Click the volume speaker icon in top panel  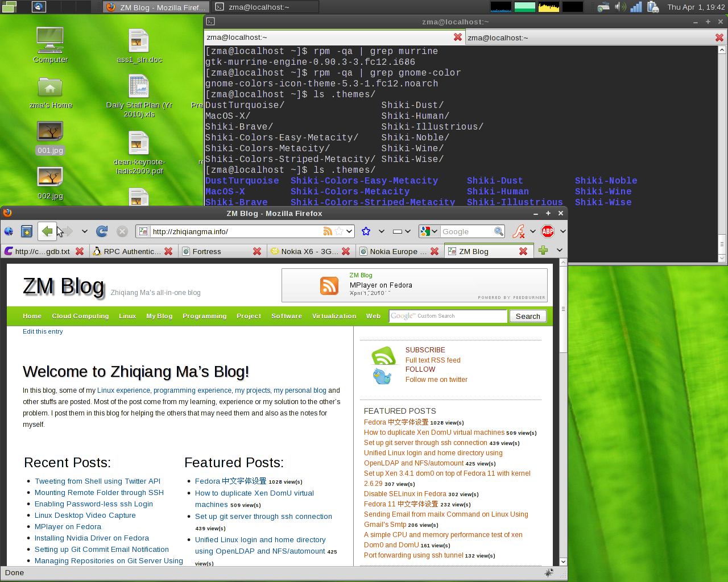[x=621, y=7]
